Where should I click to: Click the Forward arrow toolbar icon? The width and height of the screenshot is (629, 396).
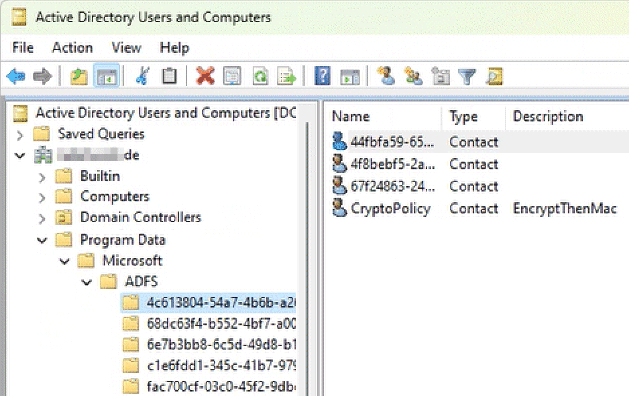click(x=42, y=76)
